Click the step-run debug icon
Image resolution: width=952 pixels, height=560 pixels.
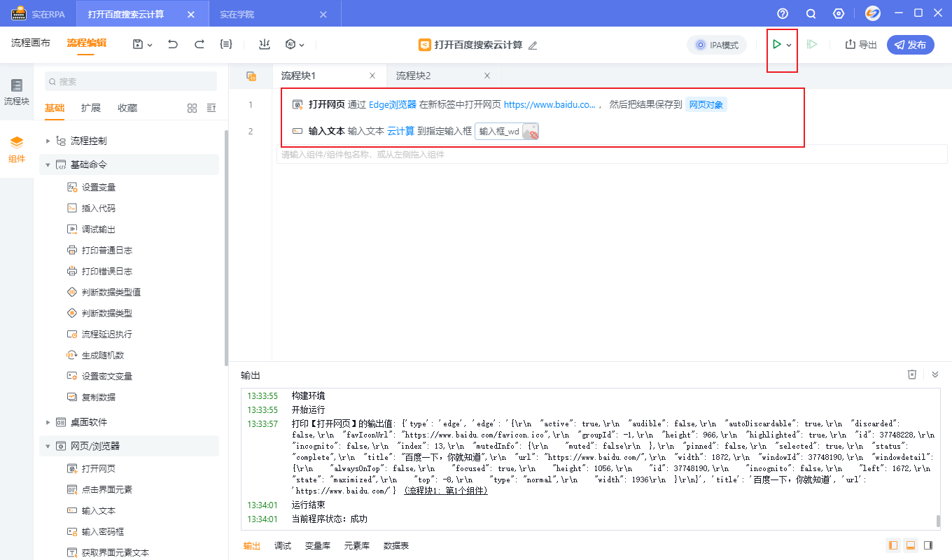[x=812, y=44]
